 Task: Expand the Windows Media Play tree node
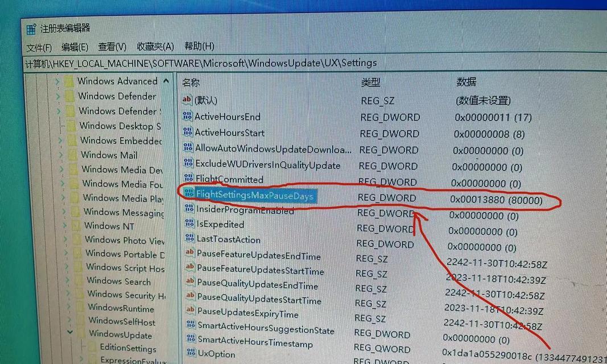point(63,198)
